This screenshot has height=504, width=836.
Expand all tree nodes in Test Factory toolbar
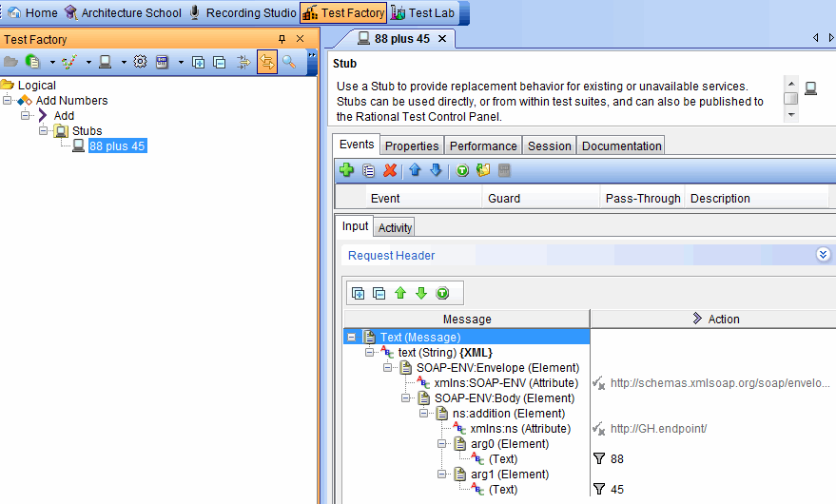click(x=199, y=62)
